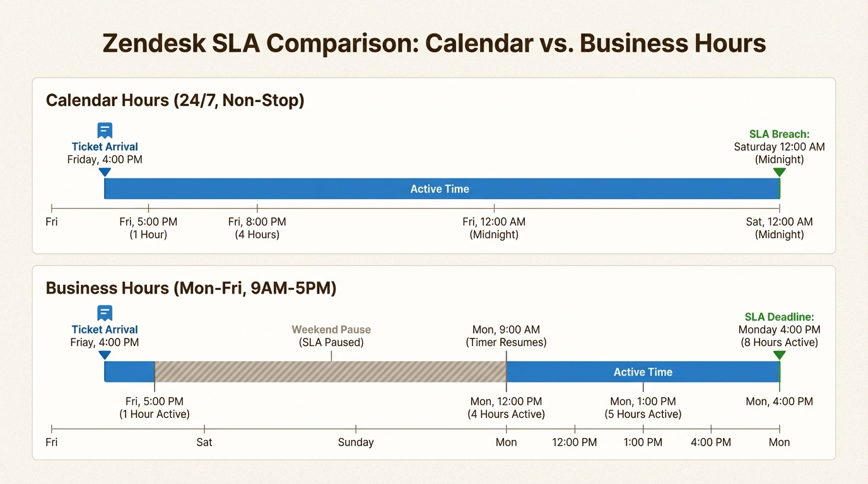Click green SLA Deadline triangle marker
Image resolution: width=868 pixels, height=484 pixels.
click(x=779, y=355)
